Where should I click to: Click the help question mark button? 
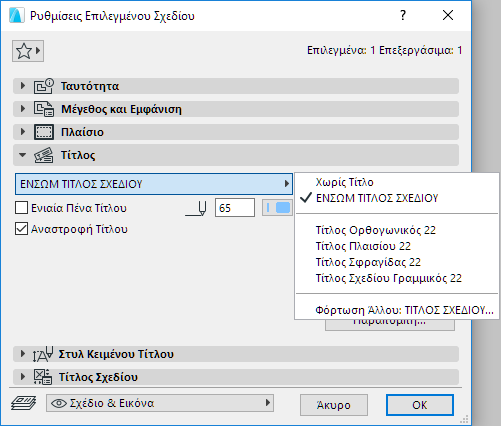(403, 15)
